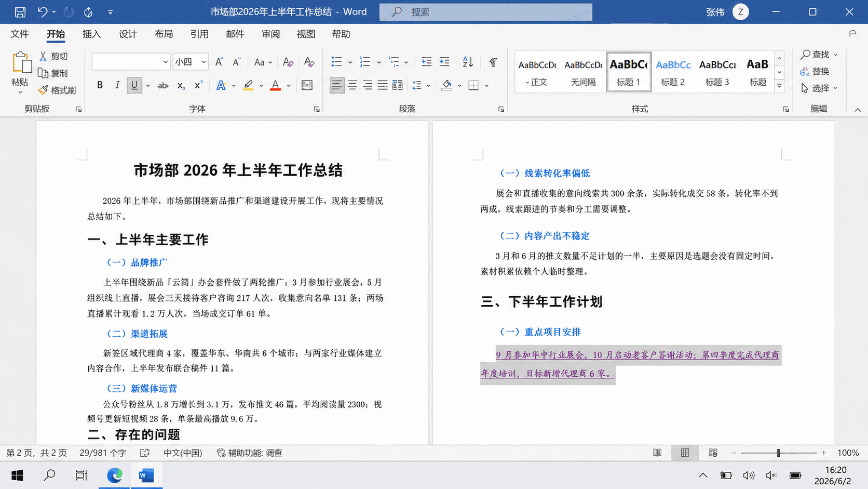Decrease font size with A-down icon
Image resolution: width=868 pixels, height=489 pixels.
[x=237, y=62]
